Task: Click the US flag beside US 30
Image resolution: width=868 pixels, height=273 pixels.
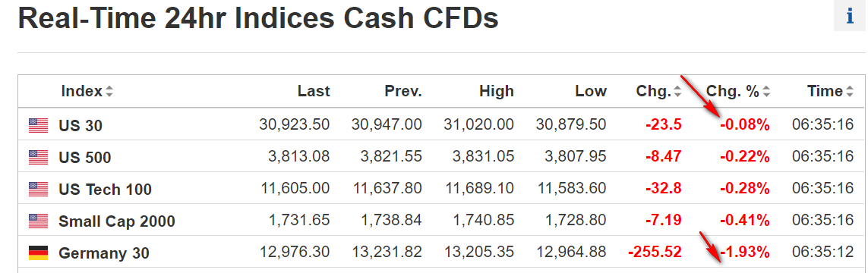Action: point(39,125)
